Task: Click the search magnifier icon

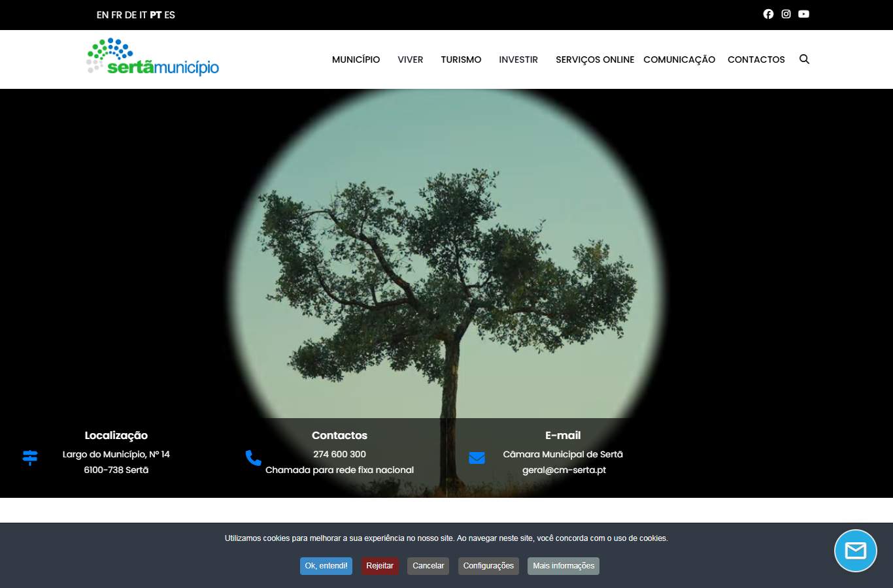Action: [804, 59]
